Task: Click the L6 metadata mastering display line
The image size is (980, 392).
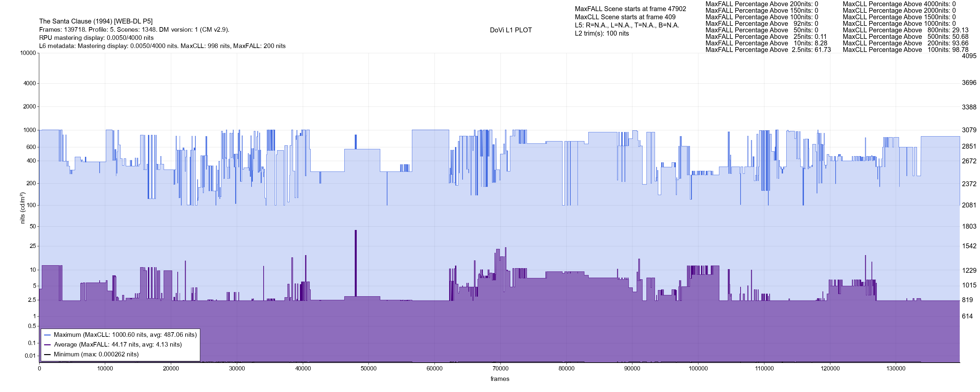Action: point(162,46)
